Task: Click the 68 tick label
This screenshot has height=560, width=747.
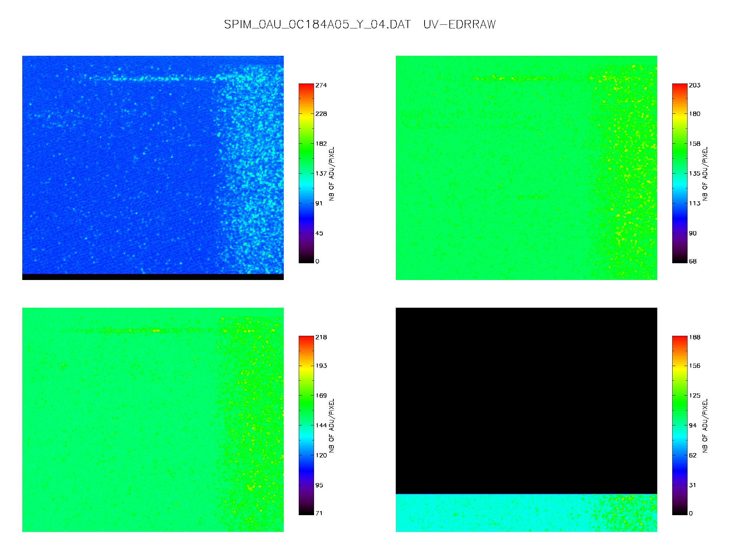Action: click(x=693, y=261)
